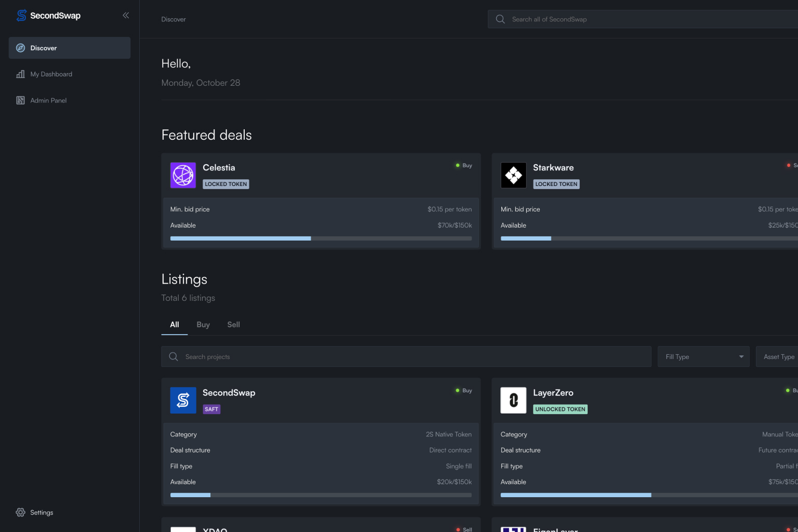
Task: Click the $20k/$150k available value
Action: tap(455, 482)
